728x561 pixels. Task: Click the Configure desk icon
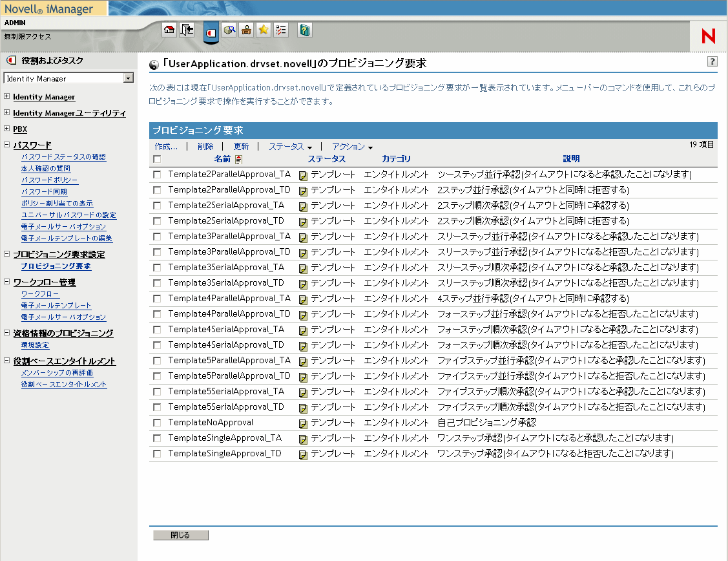(246, 30)
